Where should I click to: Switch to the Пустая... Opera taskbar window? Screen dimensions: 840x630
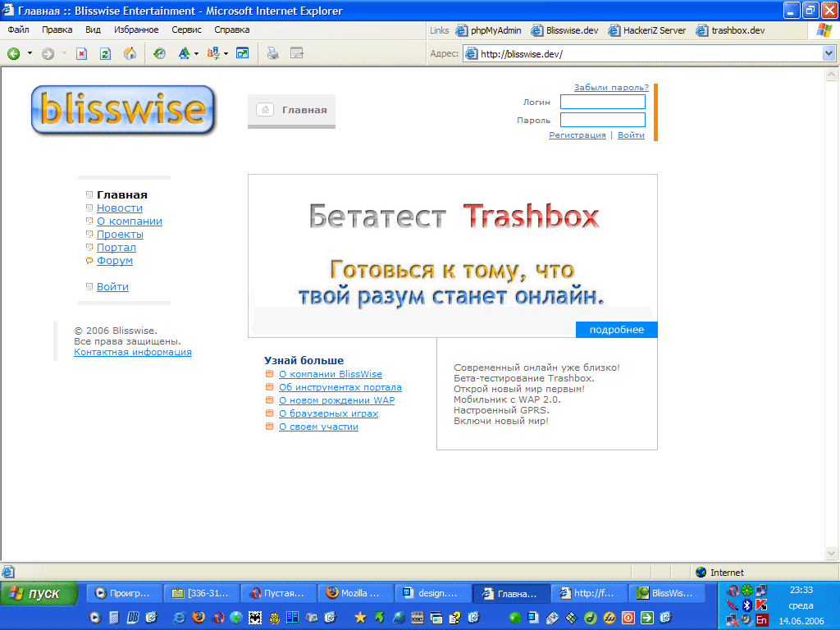pyautogui.click(x=277, y=593)
